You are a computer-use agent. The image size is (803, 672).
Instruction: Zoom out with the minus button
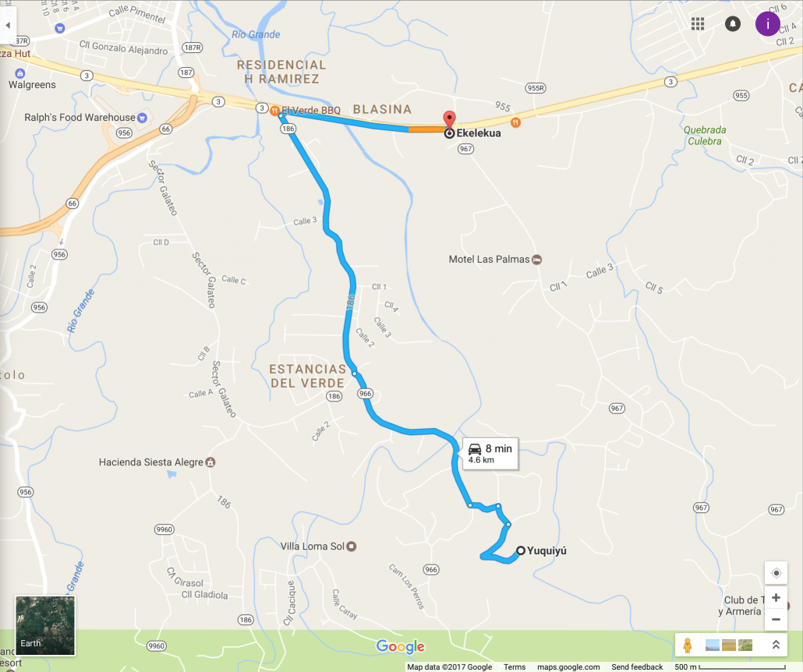tap(776, 619)
